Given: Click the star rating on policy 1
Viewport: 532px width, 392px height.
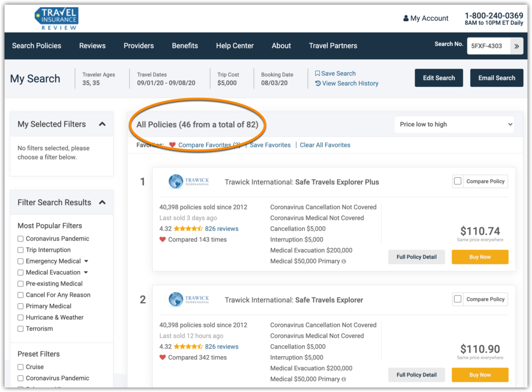Looking at the screenshot, I should click(188, 228).
